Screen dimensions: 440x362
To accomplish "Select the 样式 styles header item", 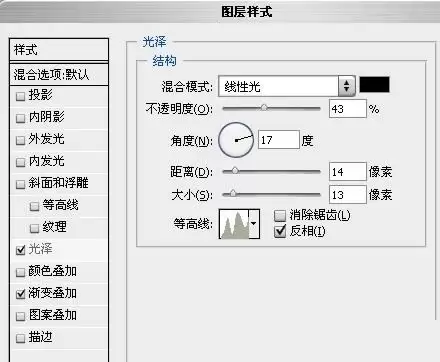I will 59,50.
